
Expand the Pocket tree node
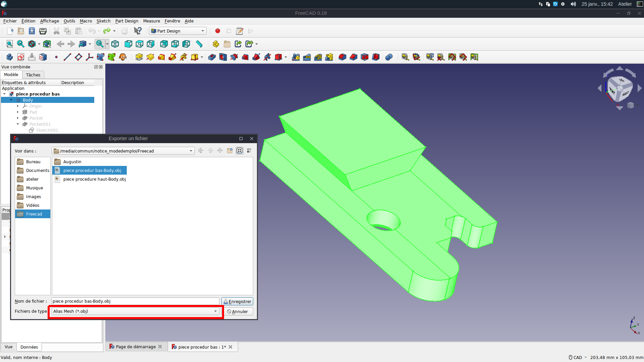click(x=18, y=118)
